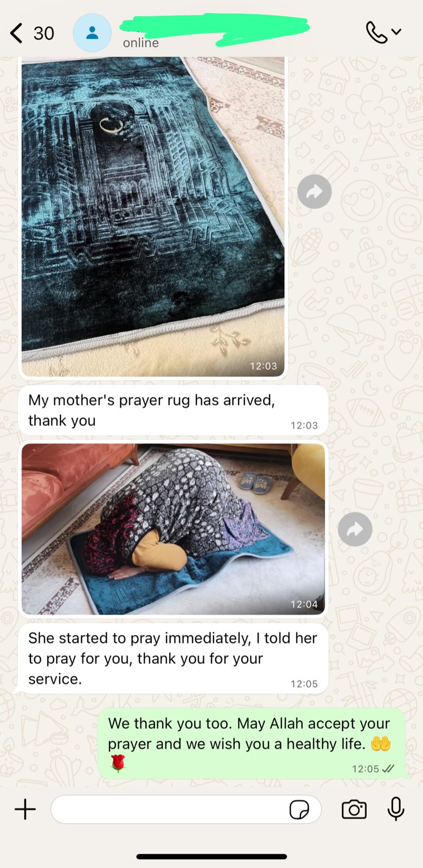Forward the prayer rug photo
The width and height of the screenshot is (423, 868).
[315, 192]
